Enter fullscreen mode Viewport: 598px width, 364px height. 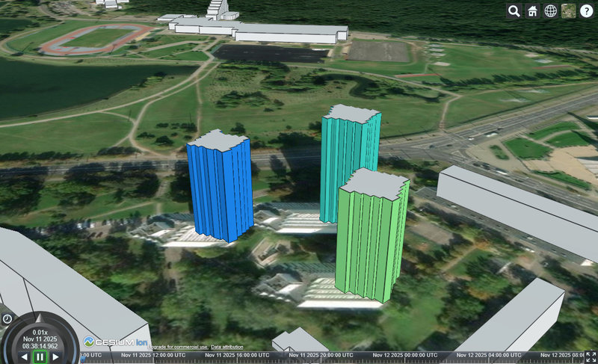coord(590,357)
